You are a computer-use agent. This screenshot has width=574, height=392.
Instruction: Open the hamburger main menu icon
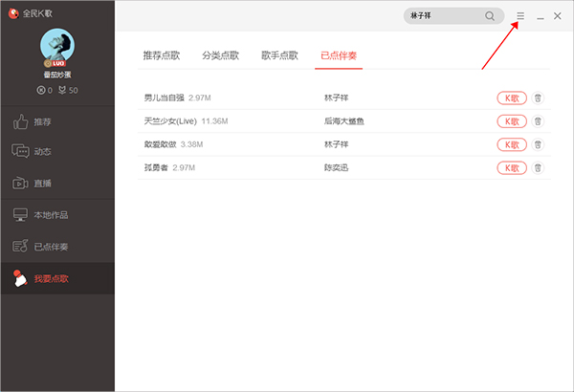520,16
